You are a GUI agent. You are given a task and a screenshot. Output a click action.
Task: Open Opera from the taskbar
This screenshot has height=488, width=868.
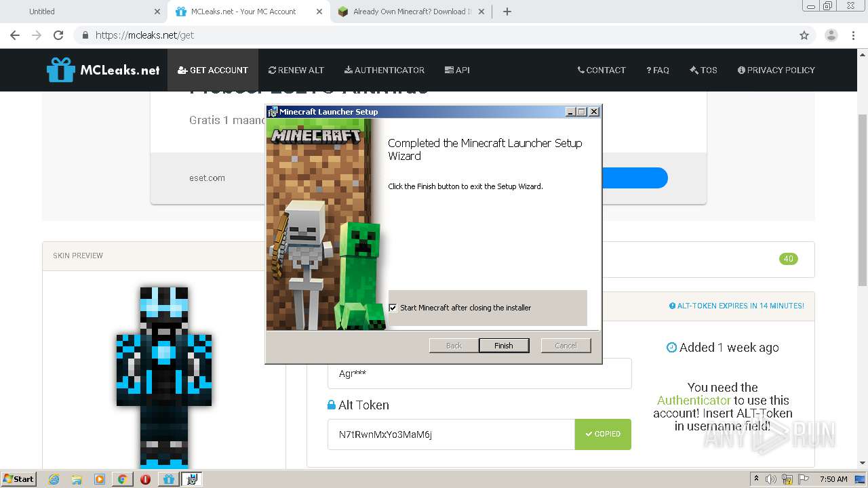click(145, 479)
